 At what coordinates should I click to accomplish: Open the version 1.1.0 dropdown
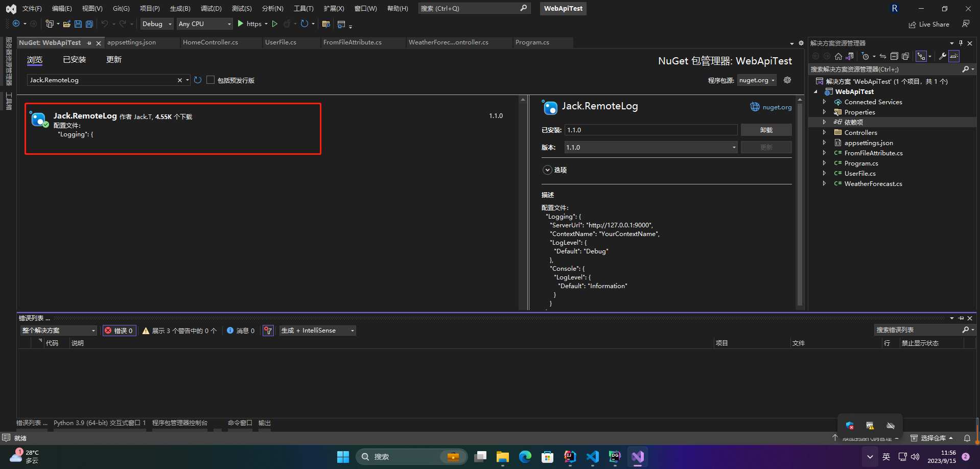650,147
